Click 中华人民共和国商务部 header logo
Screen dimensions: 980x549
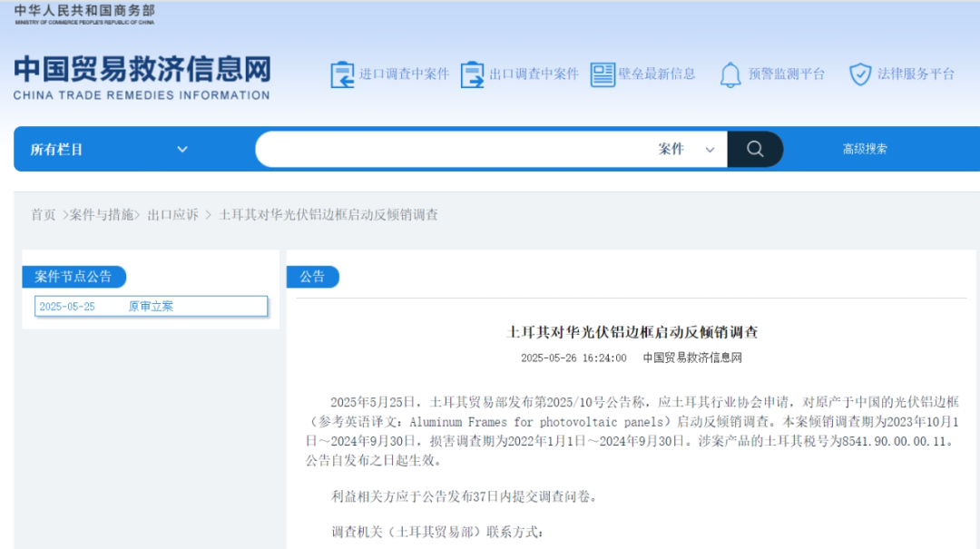pyautogui.click(x=84, y=14)
